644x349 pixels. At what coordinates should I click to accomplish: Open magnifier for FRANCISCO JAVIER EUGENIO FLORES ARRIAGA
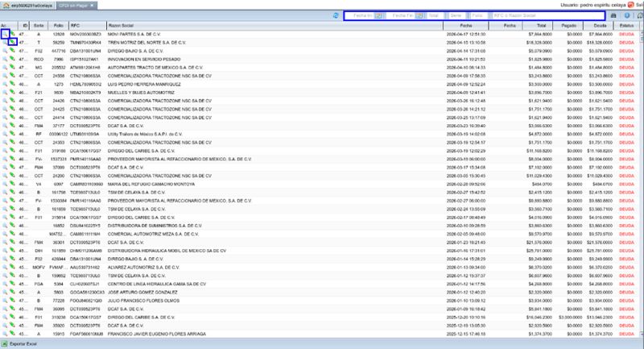[x=5, y=334]
